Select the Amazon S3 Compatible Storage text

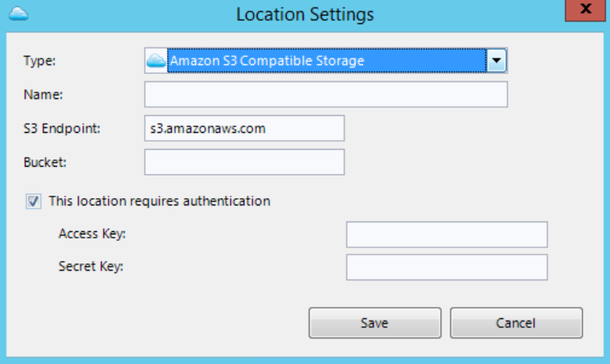(267, 60)
